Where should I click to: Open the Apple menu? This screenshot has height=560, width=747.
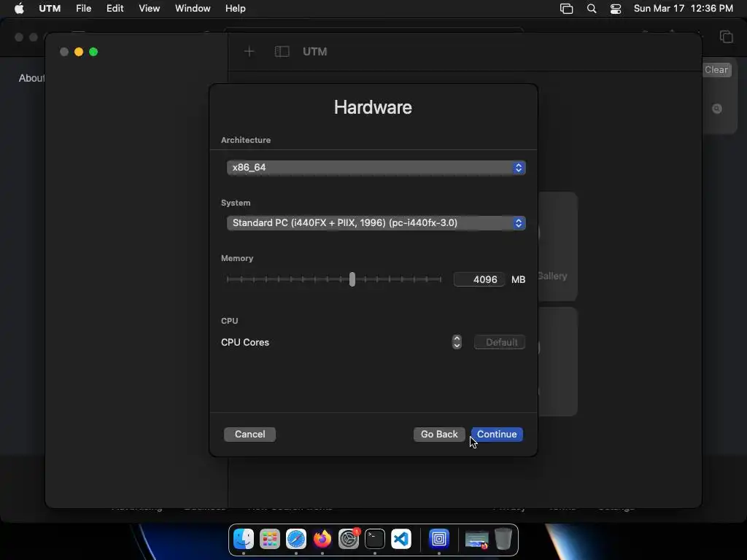[x=19, y=9]
